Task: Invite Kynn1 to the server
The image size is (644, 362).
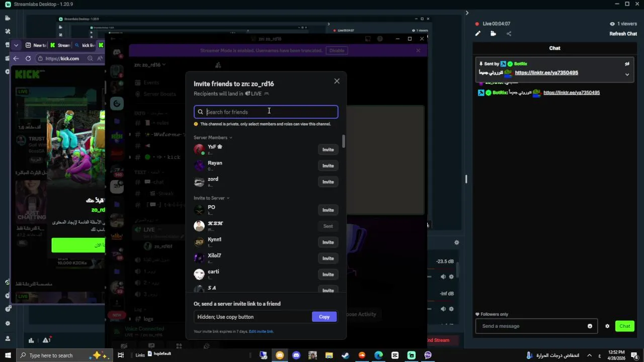Action: (x=328, y=242)
